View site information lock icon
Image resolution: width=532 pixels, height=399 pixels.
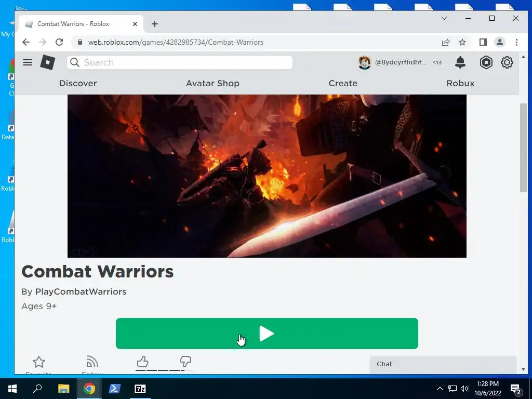(80, 42)
